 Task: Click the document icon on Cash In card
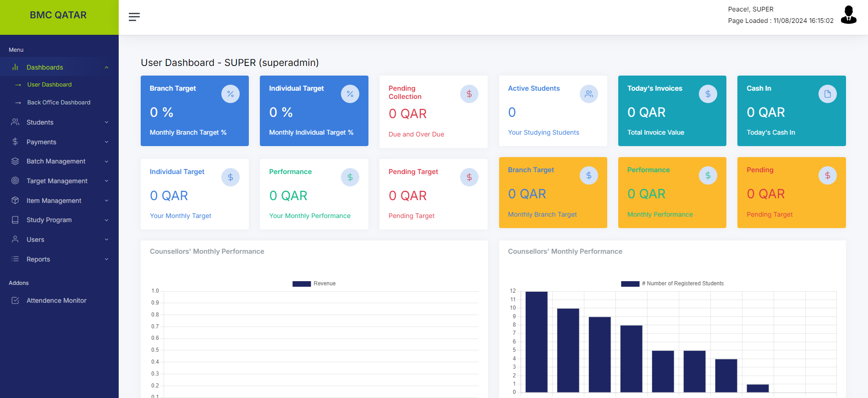pos(827,94)
